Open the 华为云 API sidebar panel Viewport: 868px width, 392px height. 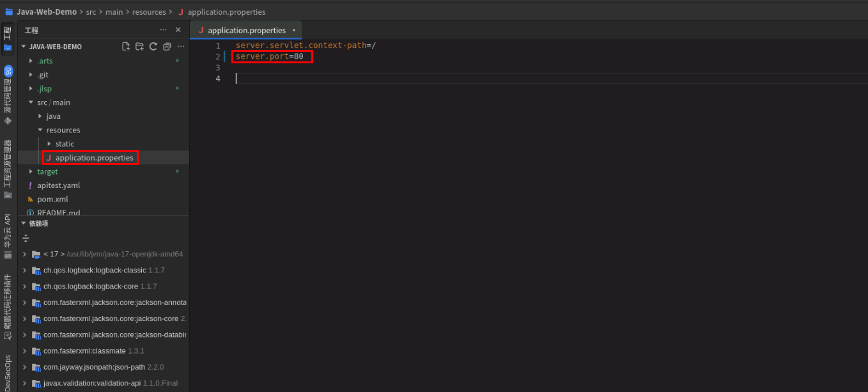click(x=7, y=233)
